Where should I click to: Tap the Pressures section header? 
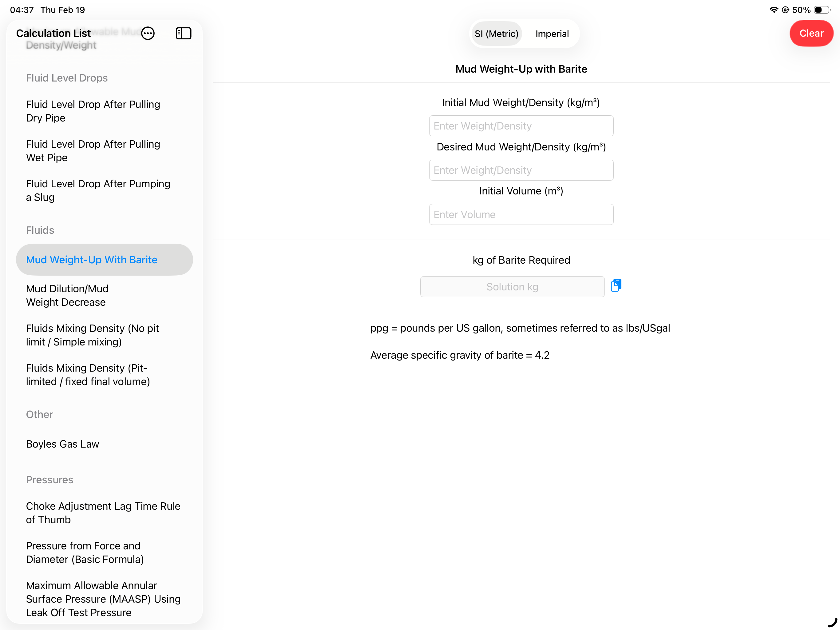click(x=50, y=480)
